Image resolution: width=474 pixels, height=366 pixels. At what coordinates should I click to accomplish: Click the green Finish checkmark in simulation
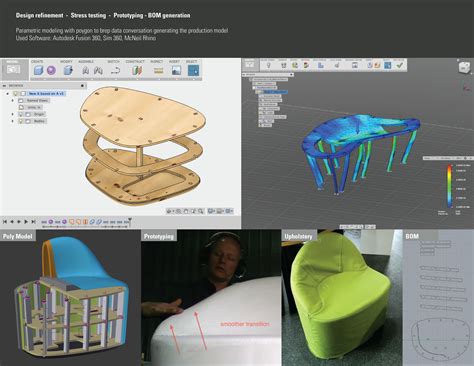pyautogui.click(x=399, y=65)
